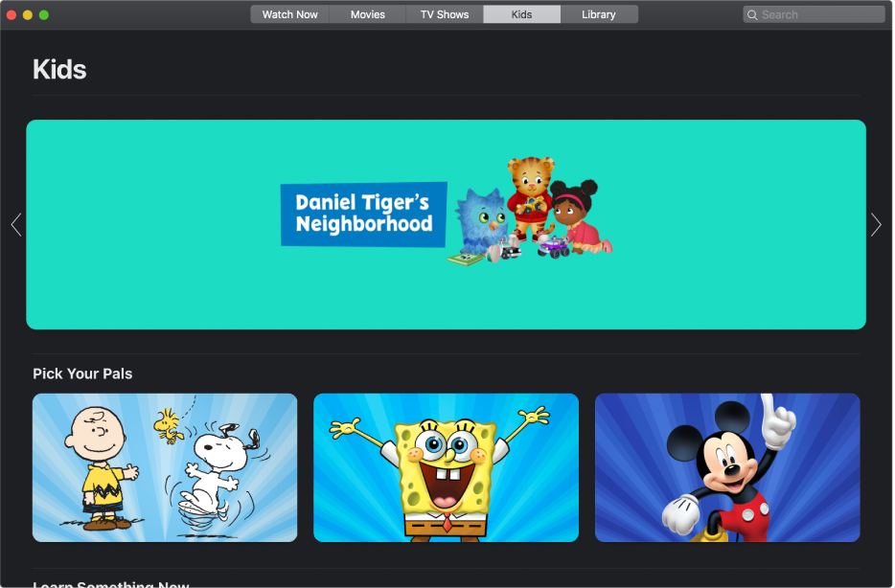
Task: Click the Pick Your Pals section title
Action: 82,373
